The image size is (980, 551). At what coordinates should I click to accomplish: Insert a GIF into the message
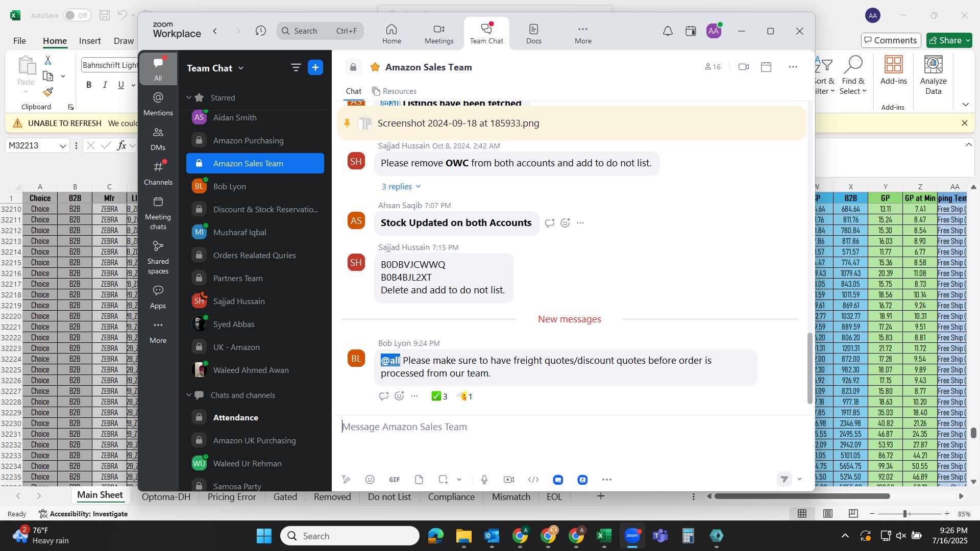tap(395, 480)
